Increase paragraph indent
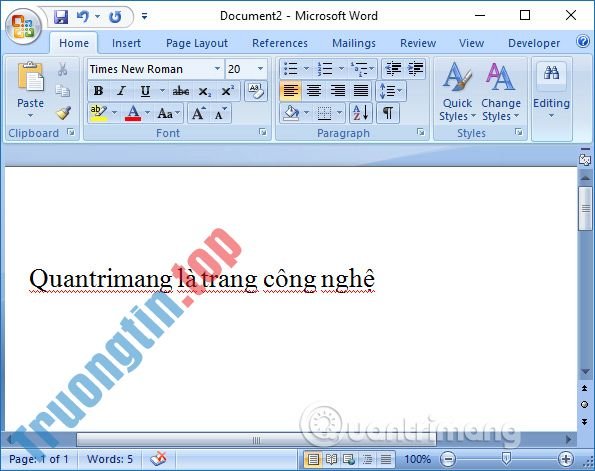This screenshot has height=471, width=595. tap(415, 69)
